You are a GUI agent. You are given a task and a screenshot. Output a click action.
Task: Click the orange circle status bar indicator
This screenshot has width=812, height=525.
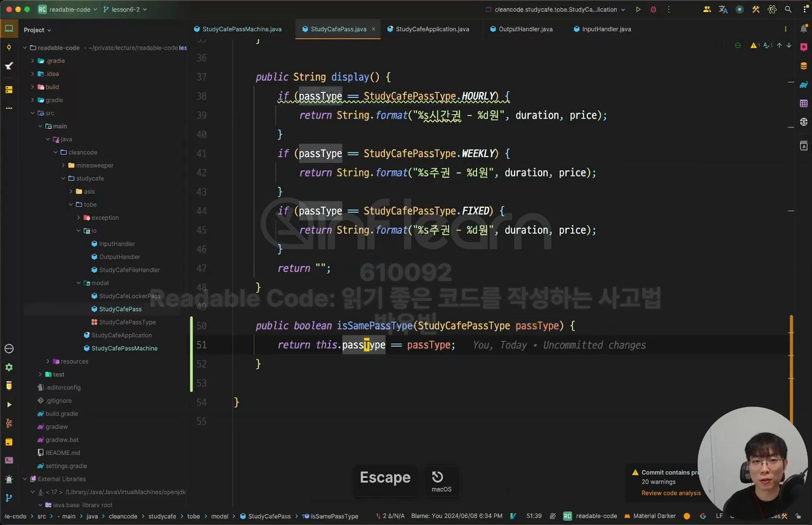[x=687, y=516]
